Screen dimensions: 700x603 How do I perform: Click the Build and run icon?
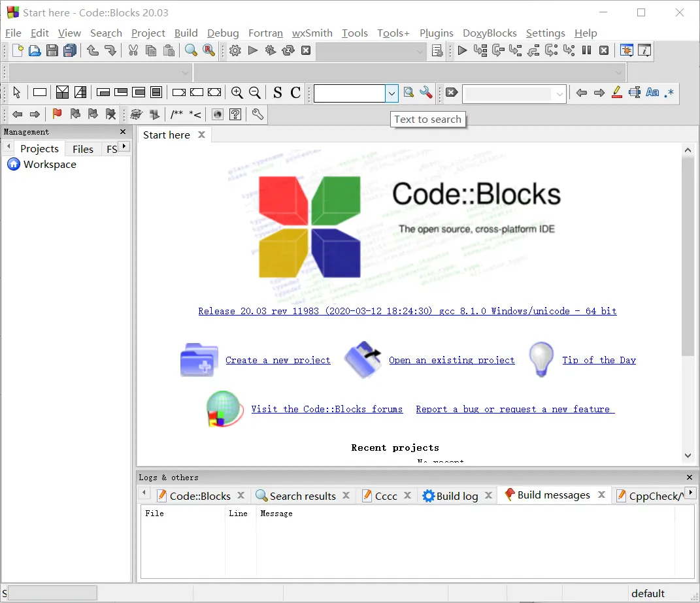tap(271, 50)
